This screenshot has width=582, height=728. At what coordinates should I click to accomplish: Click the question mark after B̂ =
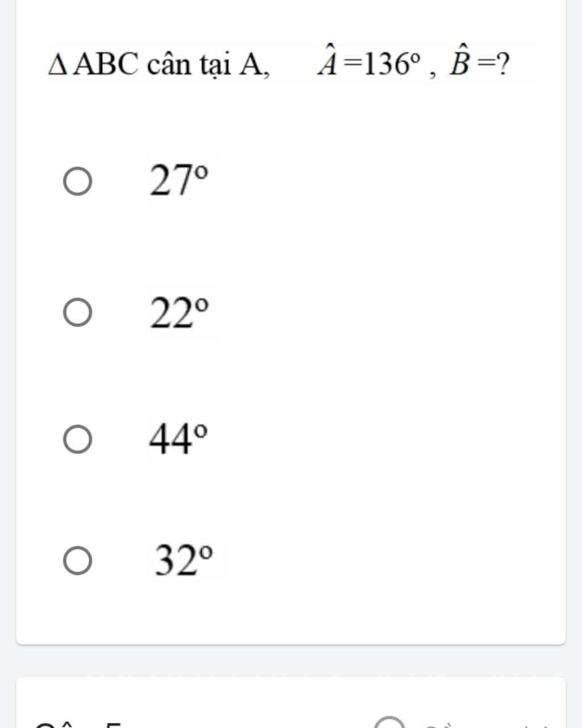(503, 65)
